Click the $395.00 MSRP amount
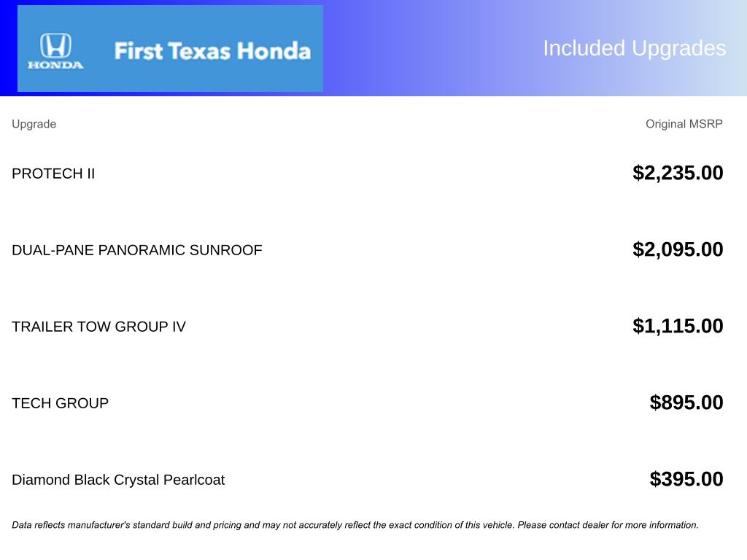Viewport: 747px width, 560px height. (686, 479)
